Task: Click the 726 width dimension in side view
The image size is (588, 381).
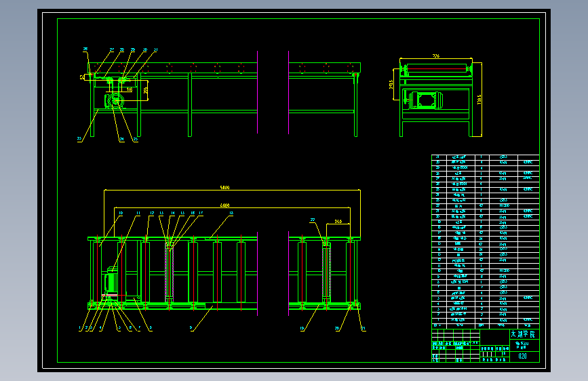Action: tap(436, 56)
